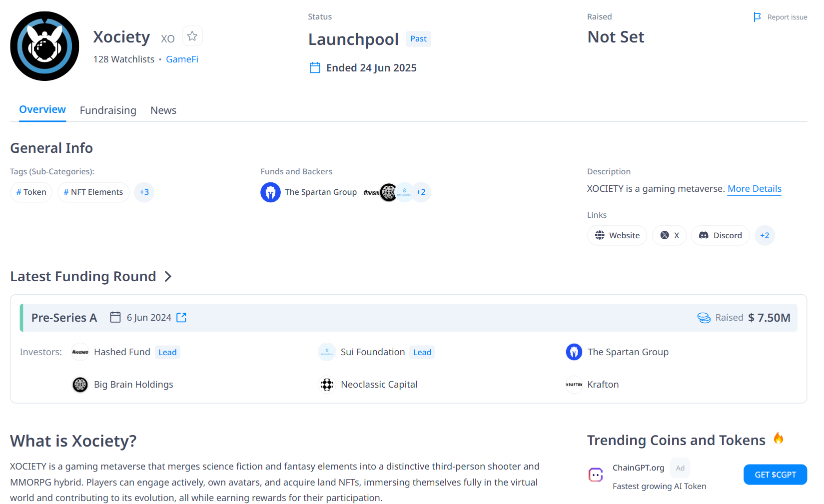Open the Website link button
Image resolution: width=824 pixels, height=504 pixels.
point(617,235)
